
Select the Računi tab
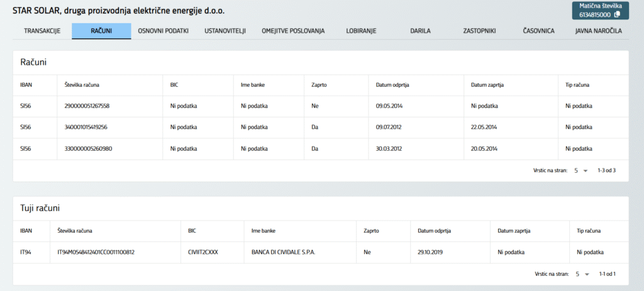(x=101, y=31)
